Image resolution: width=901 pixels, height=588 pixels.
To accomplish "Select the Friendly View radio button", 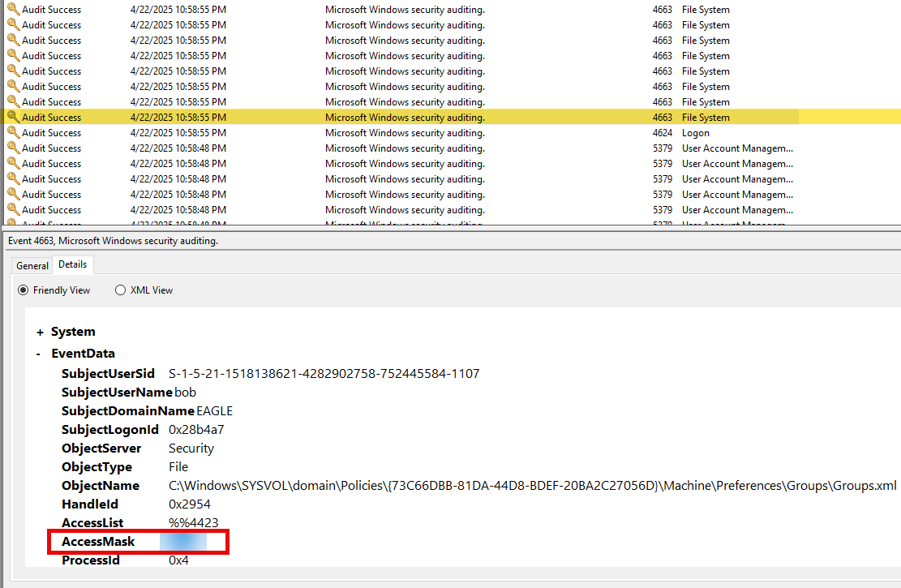I will tap(24, 290).
